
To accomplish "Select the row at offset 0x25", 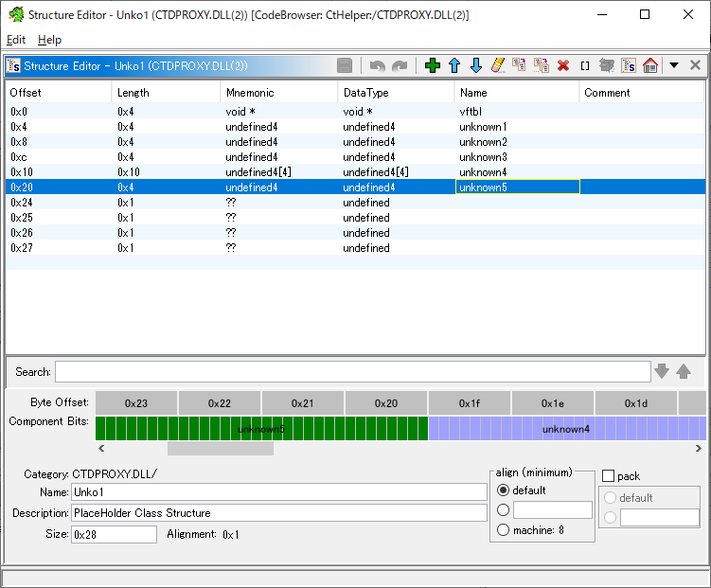I will (356, 218).
